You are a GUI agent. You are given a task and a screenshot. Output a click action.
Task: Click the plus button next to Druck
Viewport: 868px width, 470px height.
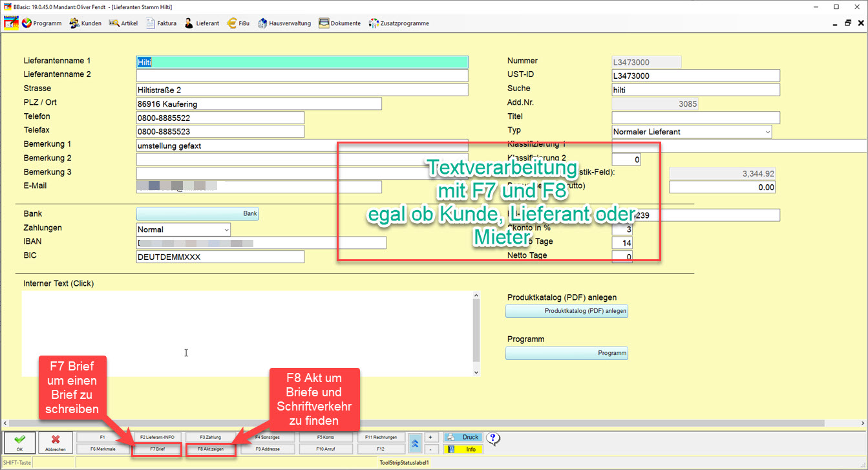click(x=430, y=438)
